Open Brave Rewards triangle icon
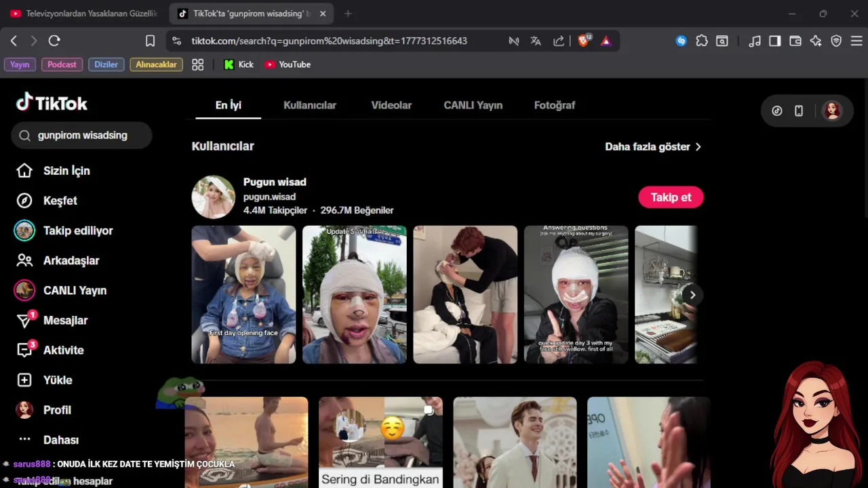The image size is (868, 488). point(606,41)
